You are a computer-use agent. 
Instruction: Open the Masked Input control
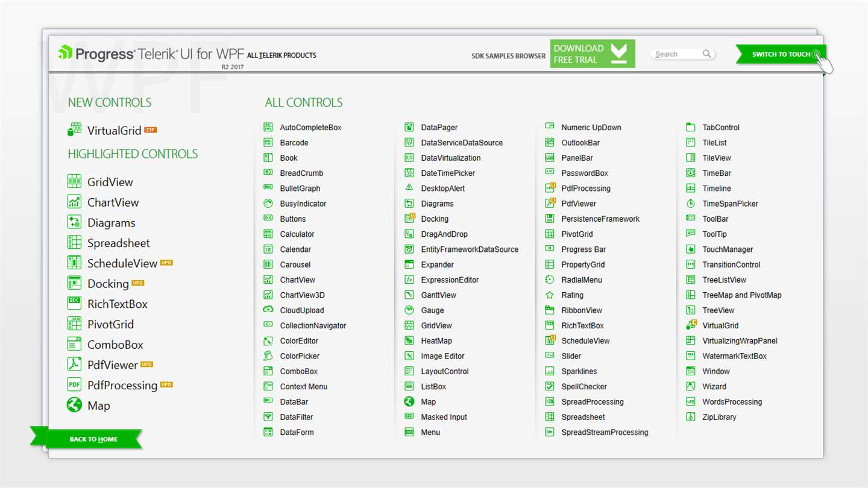(444, 417)
